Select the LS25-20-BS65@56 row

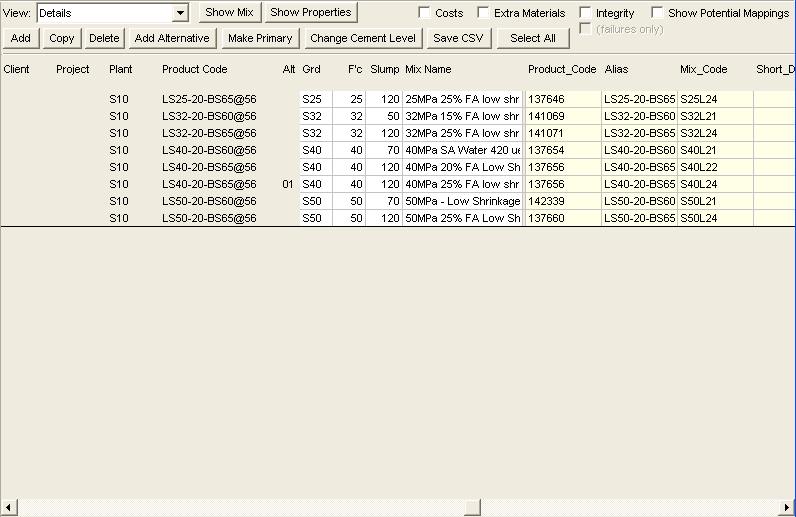pos(209,100)
